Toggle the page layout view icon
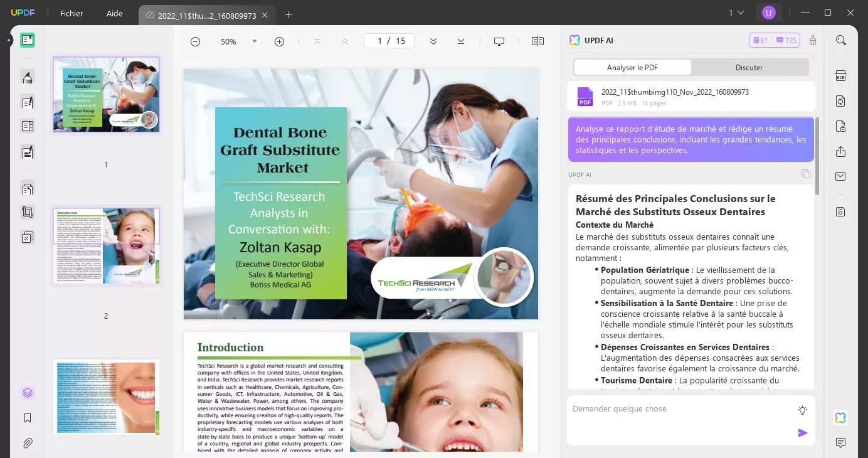 click(x=537, y=41)
